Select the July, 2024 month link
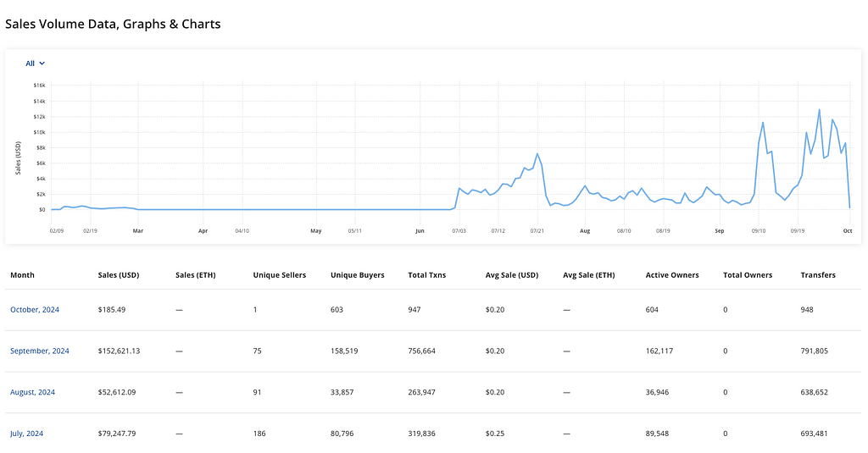The width and height of the screenshot is (868, 453). coord(26,434)
